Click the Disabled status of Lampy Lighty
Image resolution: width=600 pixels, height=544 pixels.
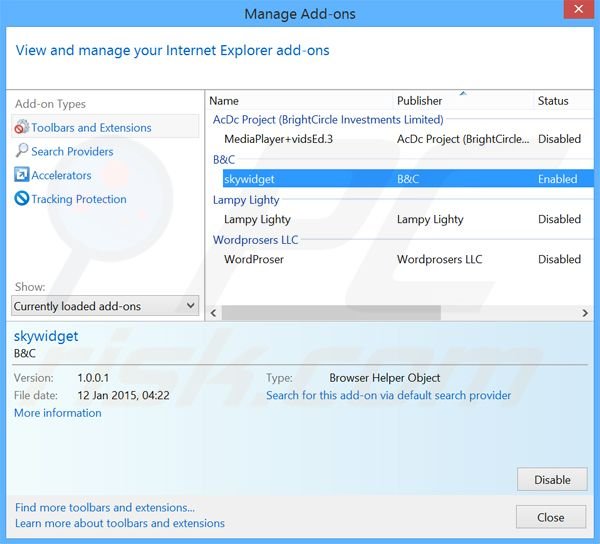559,219
